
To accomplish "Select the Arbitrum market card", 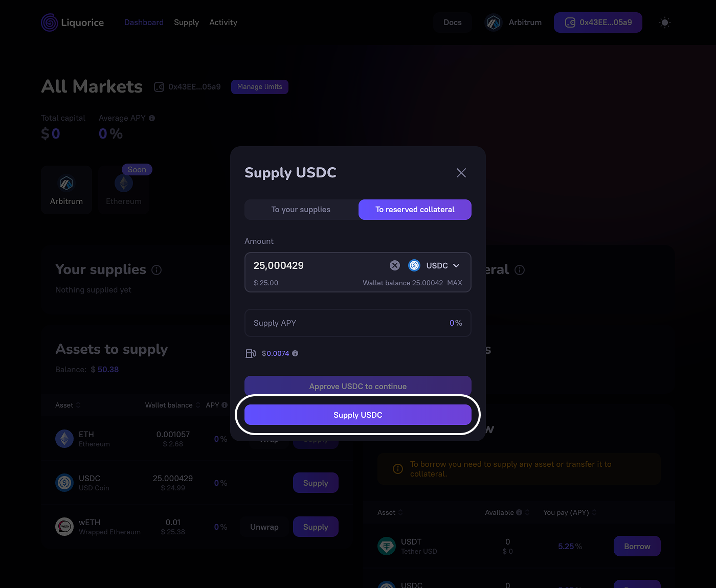I will (x=66, y=190).
